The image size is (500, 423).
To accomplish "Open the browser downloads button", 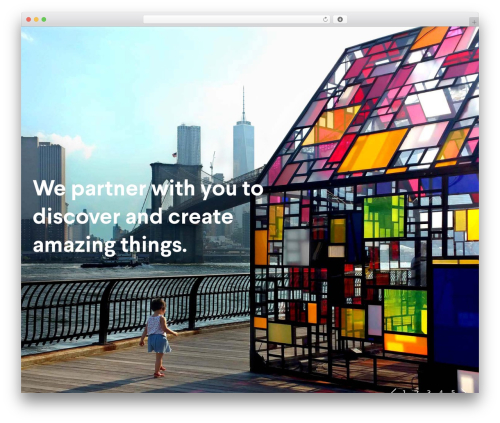I will 340,19.
